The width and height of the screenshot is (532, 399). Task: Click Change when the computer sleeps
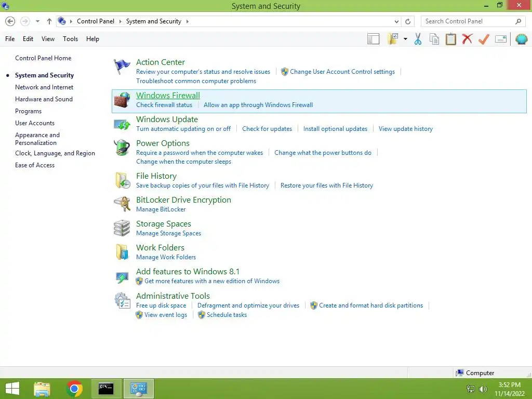[x=183, y=162]
